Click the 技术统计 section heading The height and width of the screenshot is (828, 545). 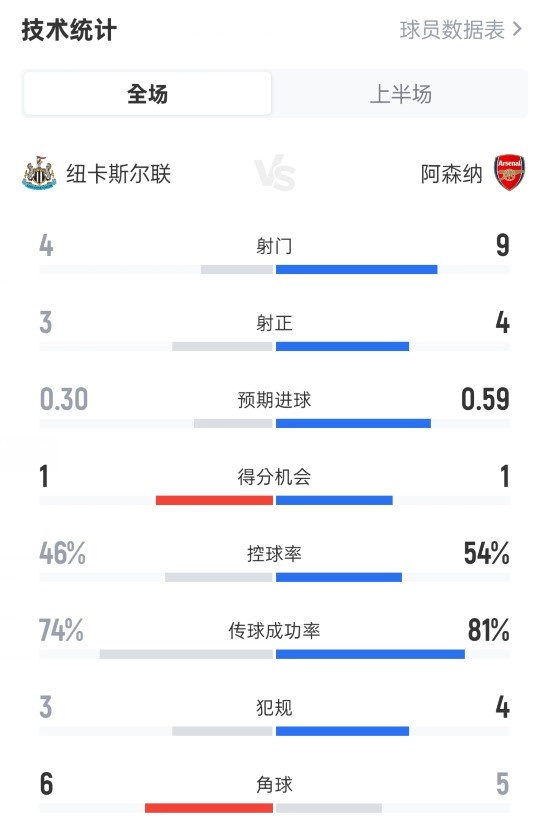click(x=69, y=30)
